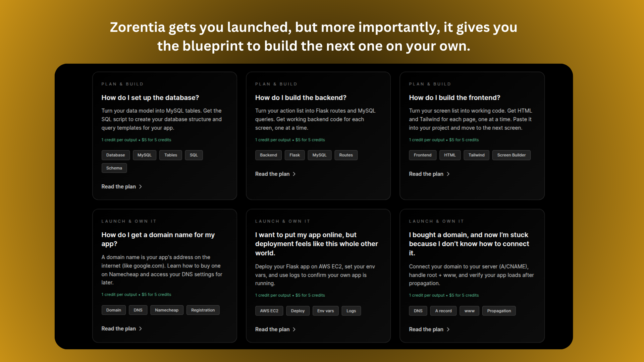Click the Flask tag
644x362 pixels.
click(x=294, y=155)
